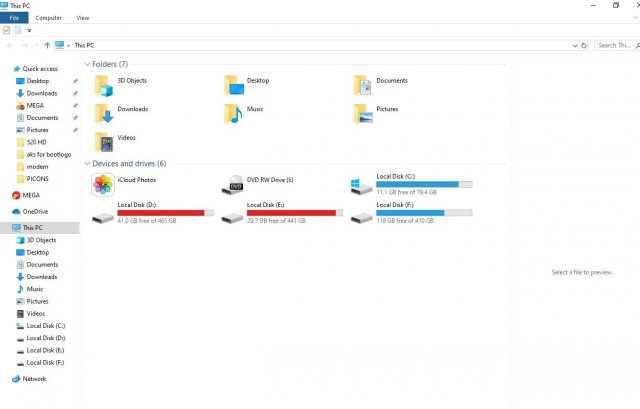
Task: Click Local Disk (D:) red usage bar
Action: (160, 212)
